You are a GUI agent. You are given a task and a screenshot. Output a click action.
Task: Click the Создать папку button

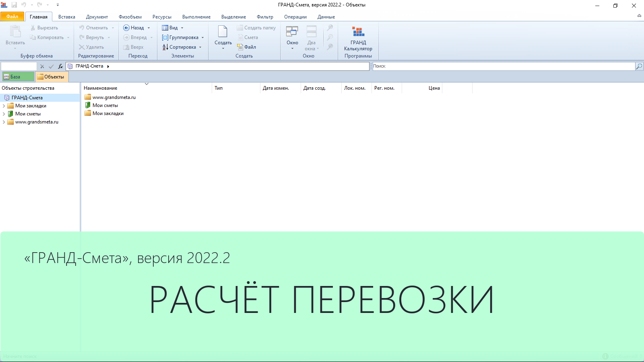(x=256, y=28)
